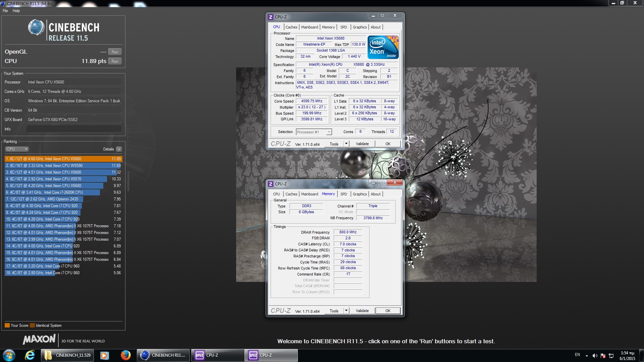
Task: Click Tools button in upper CPU-Z
Action: pos(334,144)
